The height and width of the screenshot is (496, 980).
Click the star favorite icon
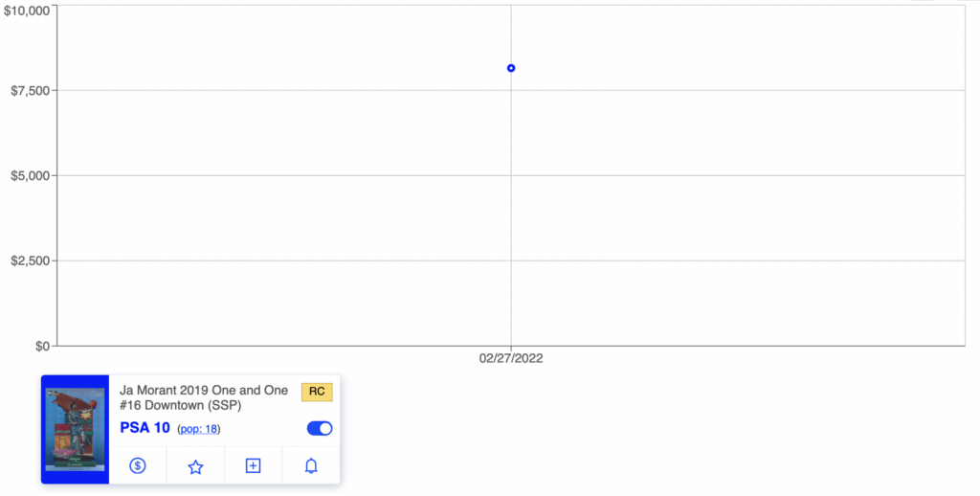195,466
